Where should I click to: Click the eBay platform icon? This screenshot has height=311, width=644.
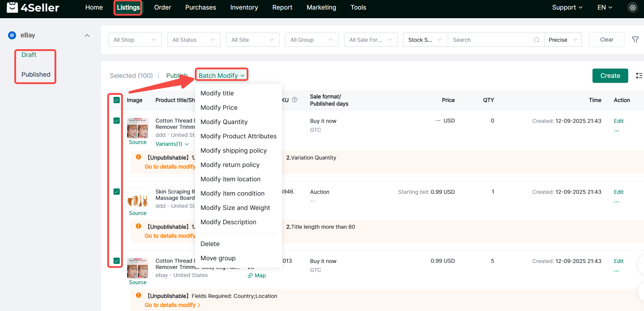click(12, 35)
